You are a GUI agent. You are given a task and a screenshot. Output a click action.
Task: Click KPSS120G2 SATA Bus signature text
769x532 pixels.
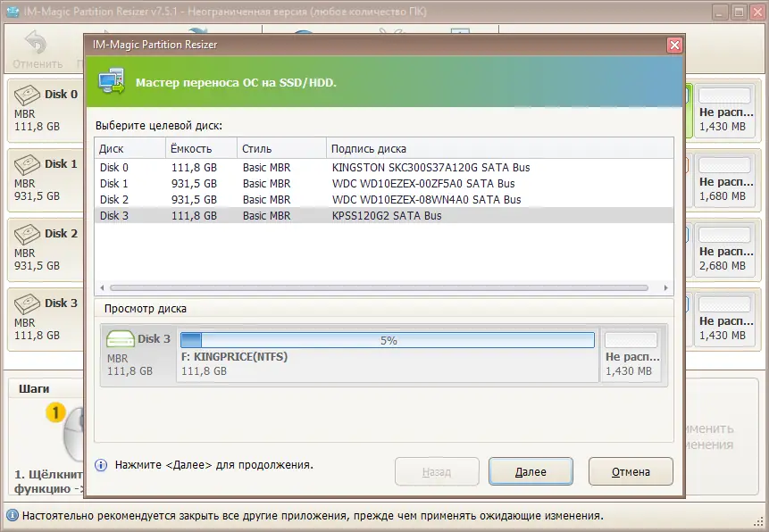[x=387, y=216]
